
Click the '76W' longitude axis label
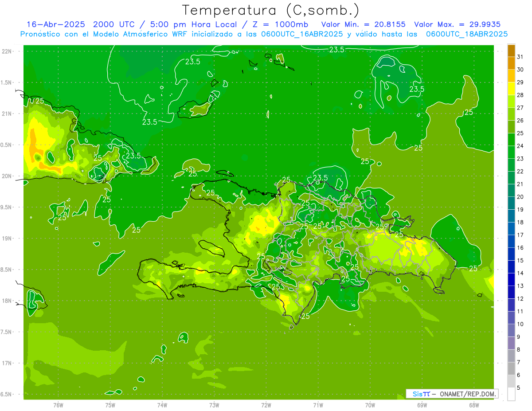click(x=58, y=405)
